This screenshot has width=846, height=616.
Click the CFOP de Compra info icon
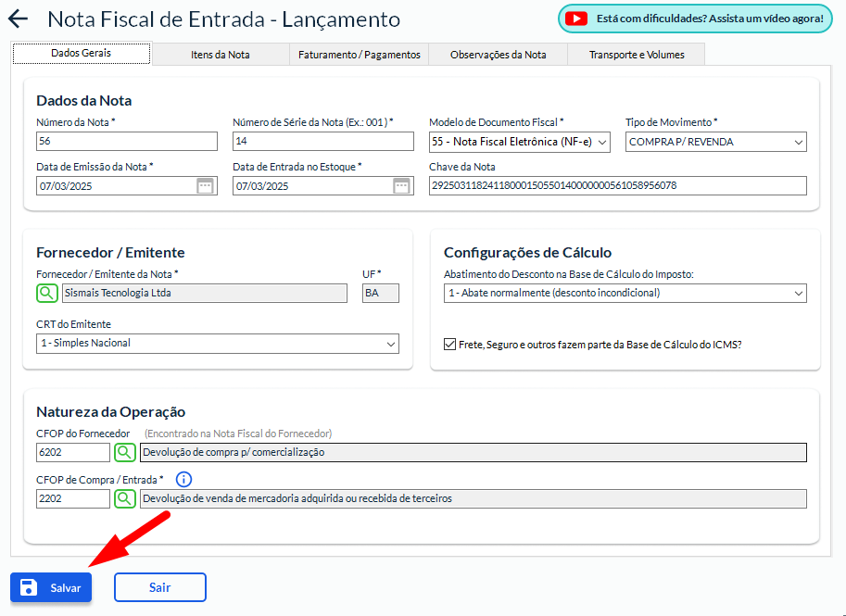pos(183,479)
